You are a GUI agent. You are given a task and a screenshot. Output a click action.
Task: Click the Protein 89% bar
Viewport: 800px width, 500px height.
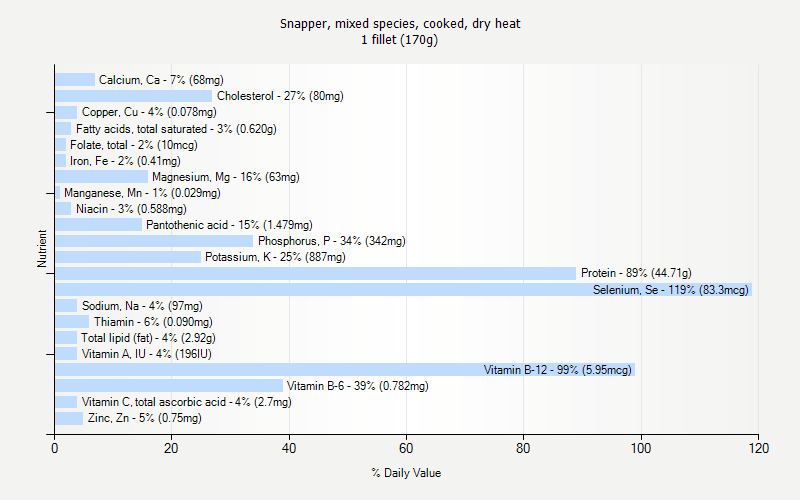(315, 273)
